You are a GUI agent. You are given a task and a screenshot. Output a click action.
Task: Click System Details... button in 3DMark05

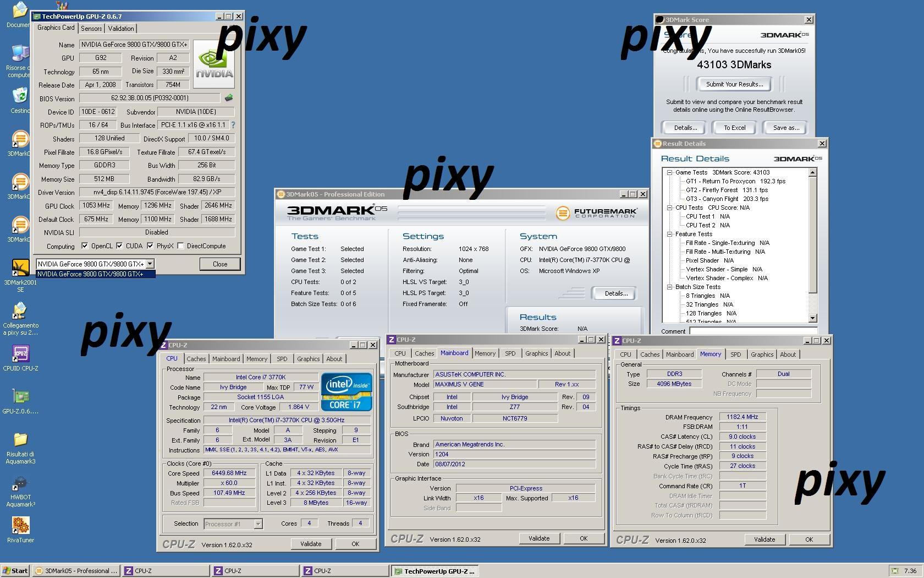pos(616,293)
